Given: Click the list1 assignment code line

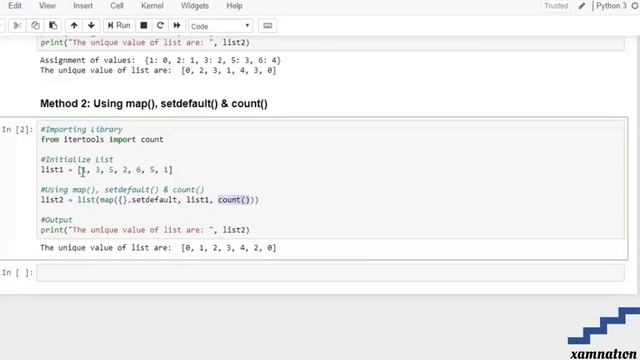Looking at the screenshot, I should 107,170.
